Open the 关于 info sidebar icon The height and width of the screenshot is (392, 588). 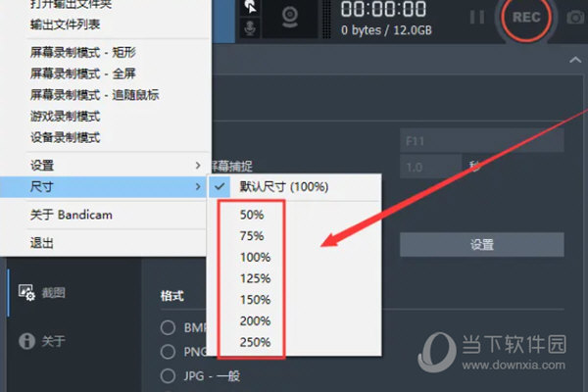pyautogui.click(x=26, y=341)
